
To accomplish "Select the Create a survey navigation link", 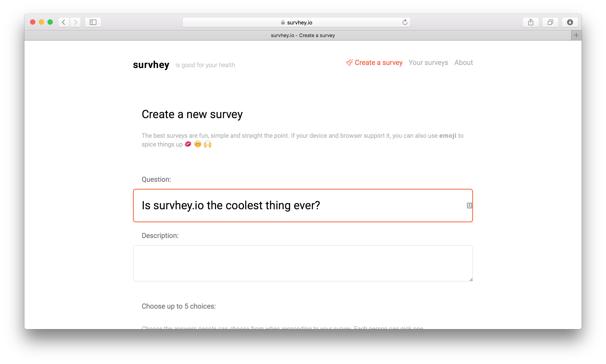I will click(x=379, y=63).
